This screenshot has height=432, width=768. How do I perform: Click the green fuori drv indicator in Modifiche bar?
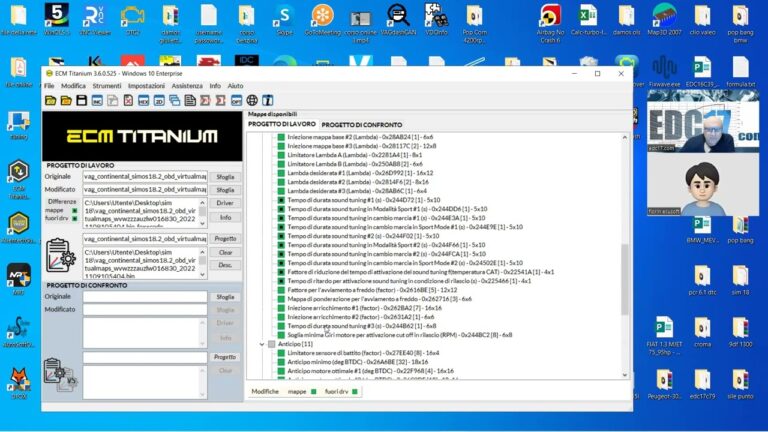coord(355,391)
